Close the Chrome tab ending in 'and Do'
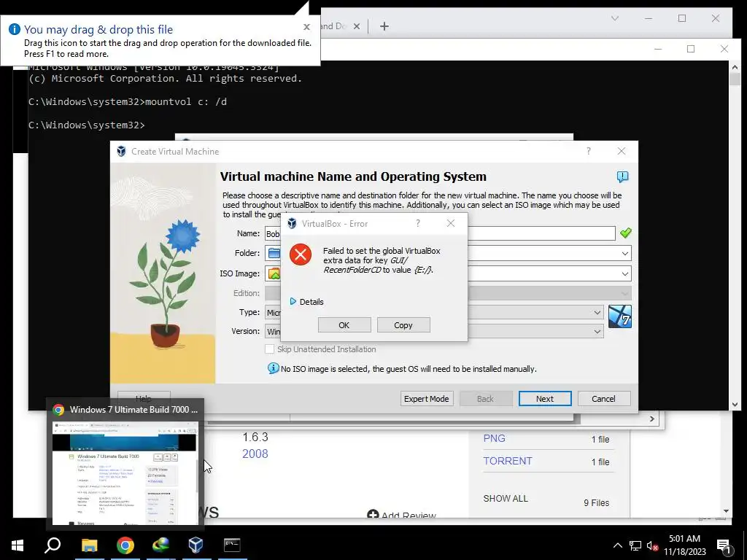The width and height of the screenshot is (747, 560). 356,26
